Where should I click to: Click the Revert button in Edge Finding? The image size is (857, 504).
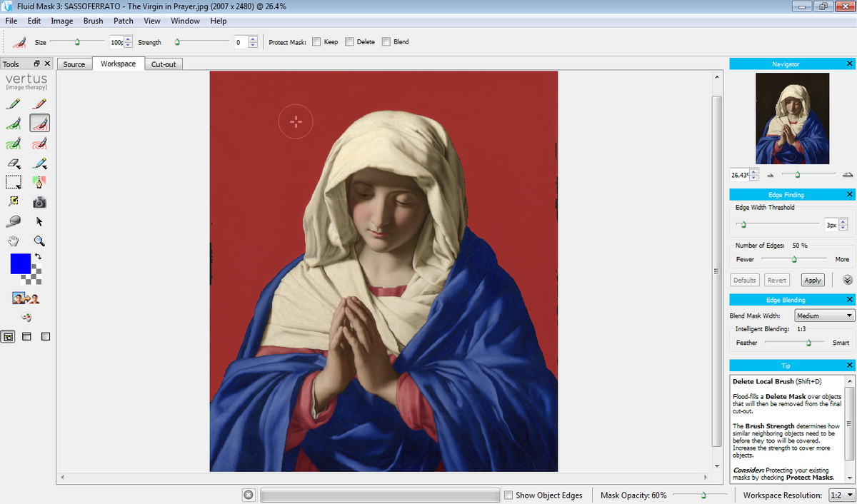click(x=777, y=280)
